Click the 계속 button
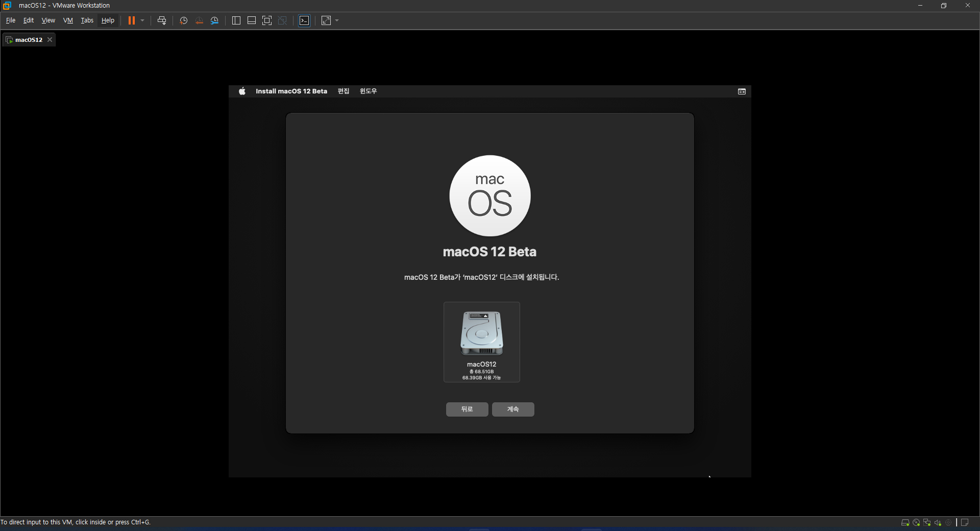 pyautogui.click(x=513, y=409)
